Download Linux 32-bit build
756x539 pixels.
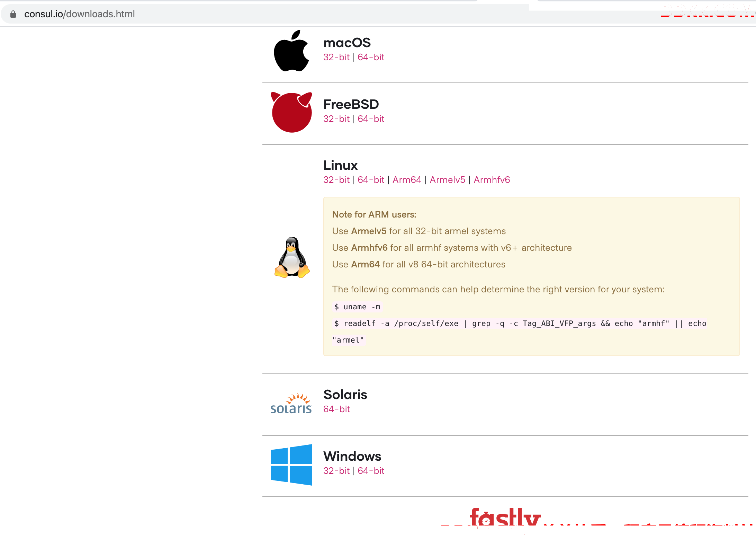[336, 180]
